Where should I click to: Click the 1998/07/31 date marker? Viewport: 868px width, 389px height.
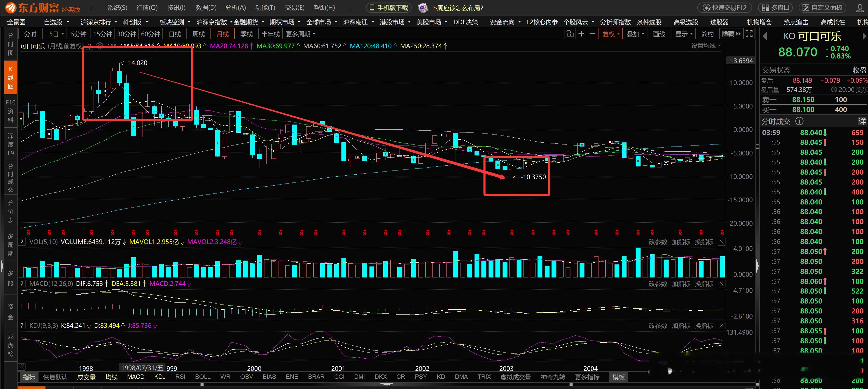[x=142, y=368]
